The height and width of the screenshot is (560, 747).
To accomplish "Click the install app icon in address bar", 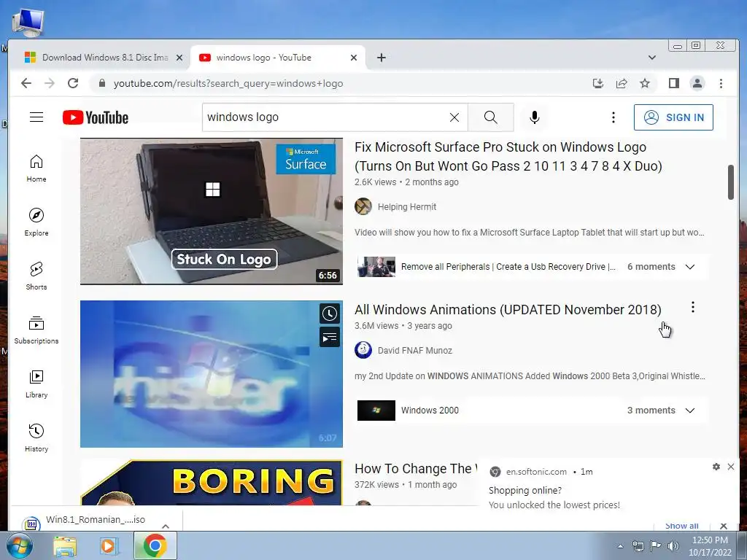I will pos(598,83).
